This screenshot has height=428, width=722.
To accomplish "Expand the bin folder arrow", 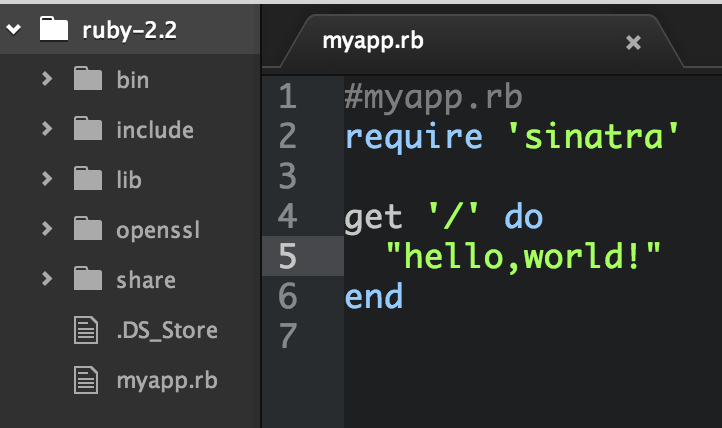I will pos(47,79).
